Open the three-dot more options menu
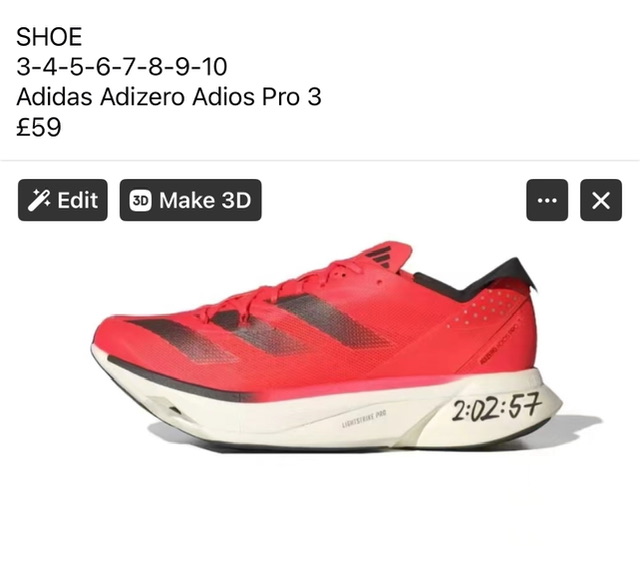 coord(547,200)
